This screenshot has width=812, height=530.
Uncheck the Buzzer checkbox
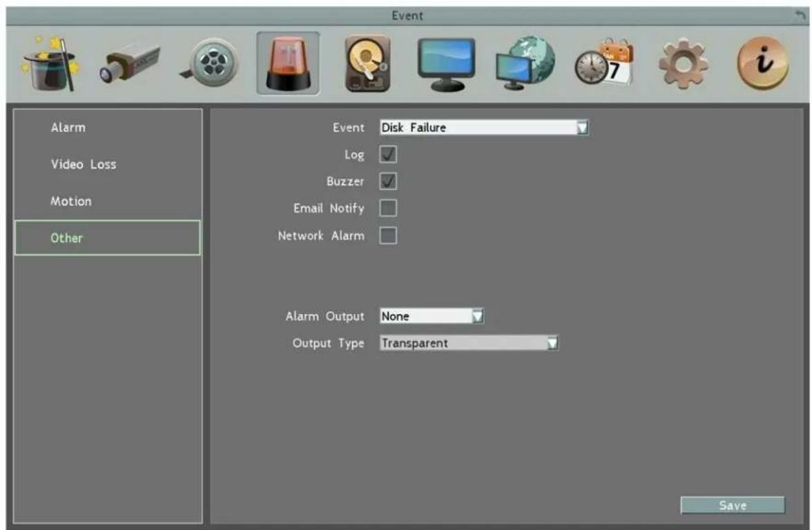(x=388, y=181)
